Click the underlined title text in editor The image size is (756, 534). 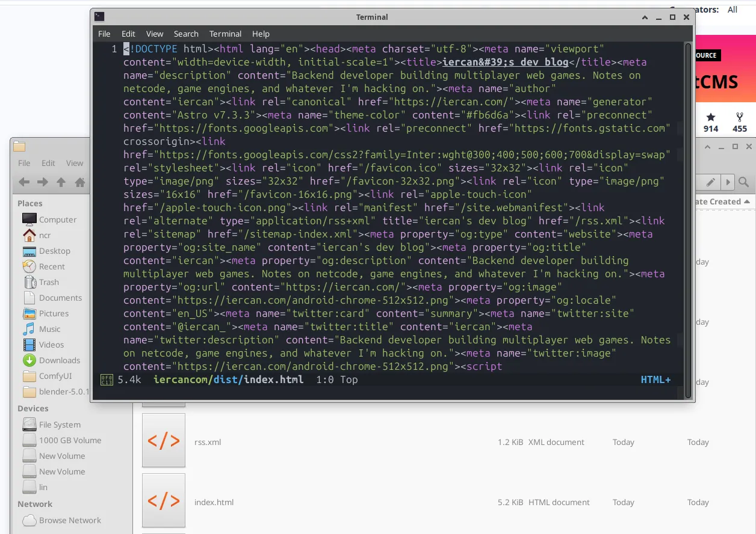pyautogui.click(x=506, y=62)
